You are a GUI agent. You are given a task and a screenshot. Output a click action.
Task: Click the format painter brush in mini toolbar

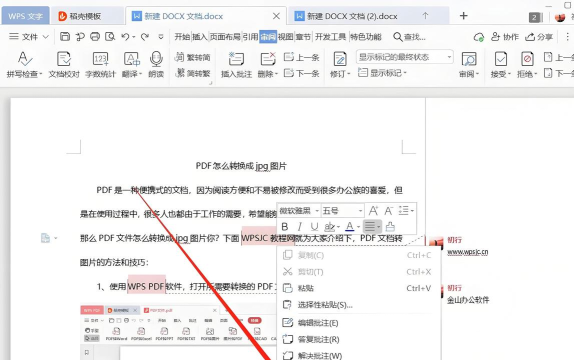pos(390,227)
